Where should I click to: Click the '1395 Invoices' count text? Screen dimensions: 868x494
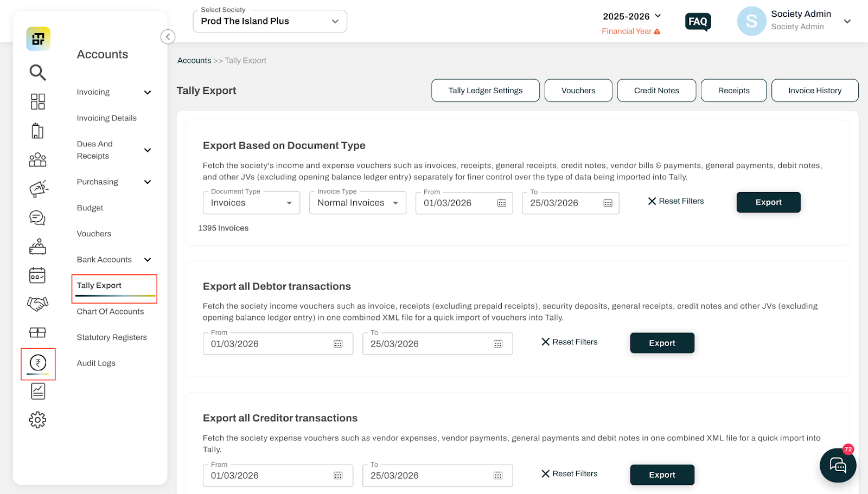coord(224,228)
